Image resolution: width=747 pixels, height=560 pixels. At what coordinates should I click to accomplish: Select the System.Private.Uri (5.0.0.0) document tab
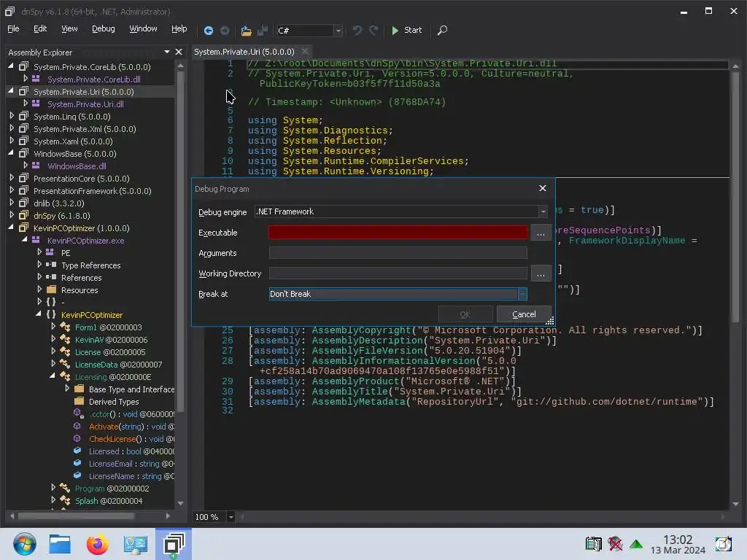[x=244, y=52]
